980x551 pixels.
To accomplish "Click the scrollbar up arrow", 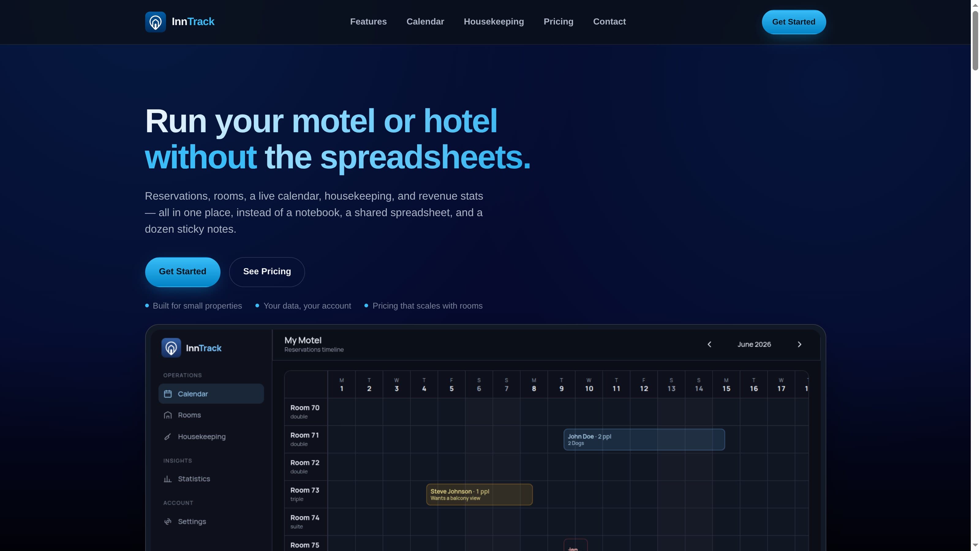I will tap(975, 5).
